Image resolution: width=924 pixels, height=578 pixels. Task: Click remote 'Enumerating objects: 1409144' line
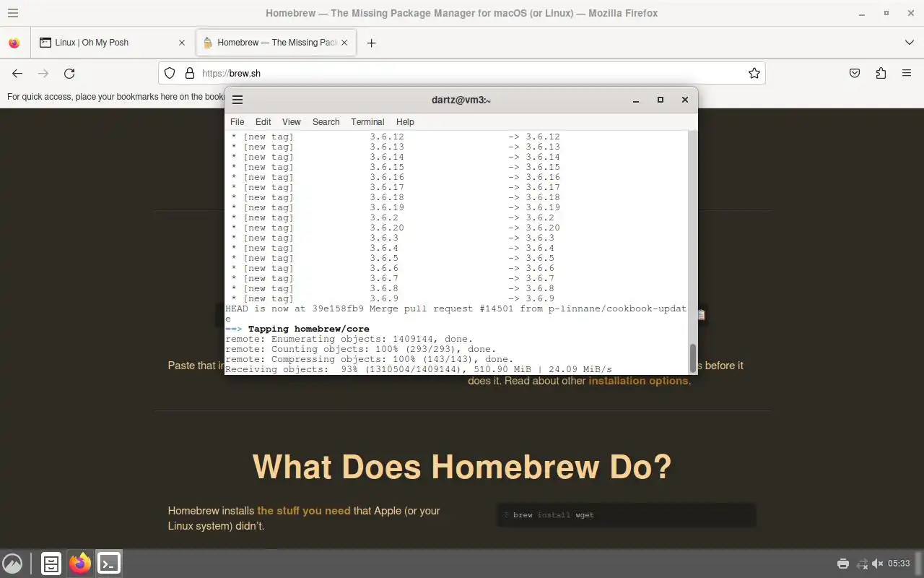pyautogui.click(x=349, y=339)
